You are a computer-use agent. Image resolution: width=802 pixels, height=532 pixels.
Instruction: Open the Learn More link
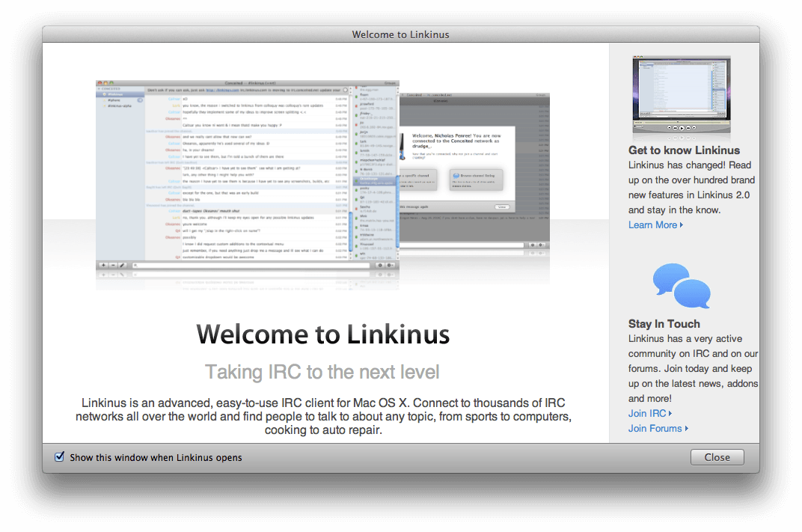pyautogui.click(x=652, y=225)
